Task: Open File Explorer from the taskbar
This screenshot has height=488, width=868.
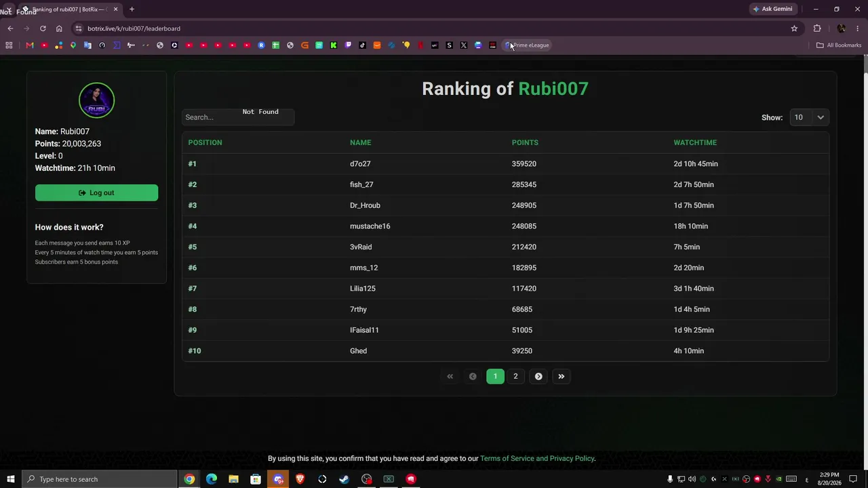Action: coord(233,479)
